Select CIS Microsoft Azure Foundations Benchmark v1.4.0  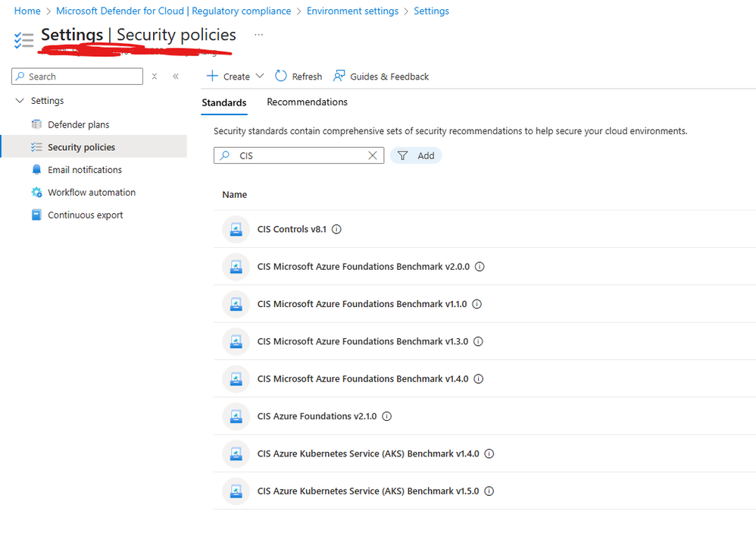pos(363,379)
